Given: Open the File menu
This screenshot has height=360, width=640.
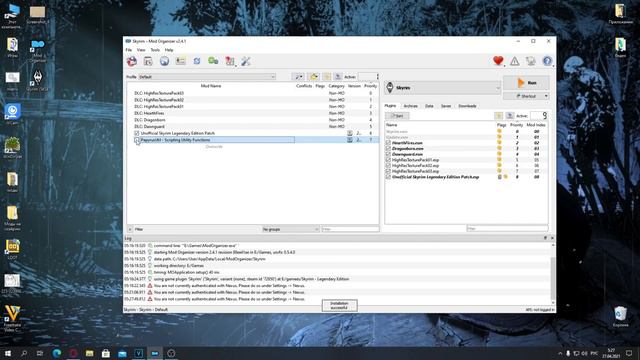Looking at the screenshot, I should coord(129,50).
